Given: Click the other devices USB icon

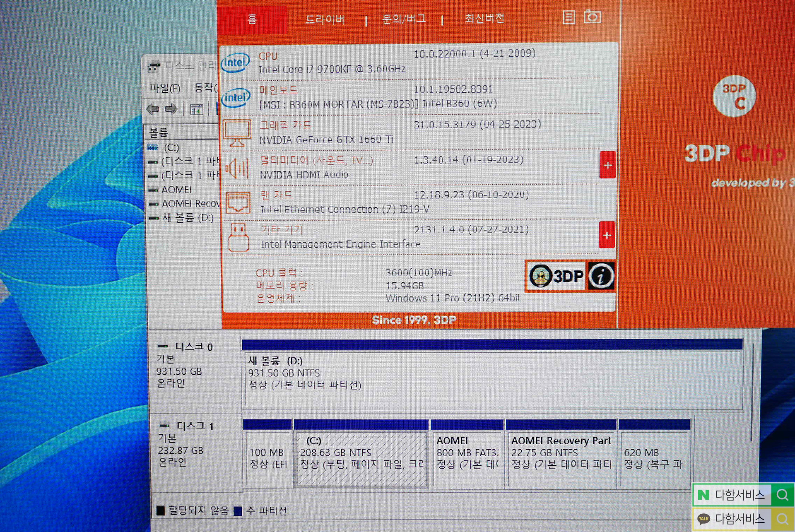Looking at the screenshot, I should [x=238, y=237].
